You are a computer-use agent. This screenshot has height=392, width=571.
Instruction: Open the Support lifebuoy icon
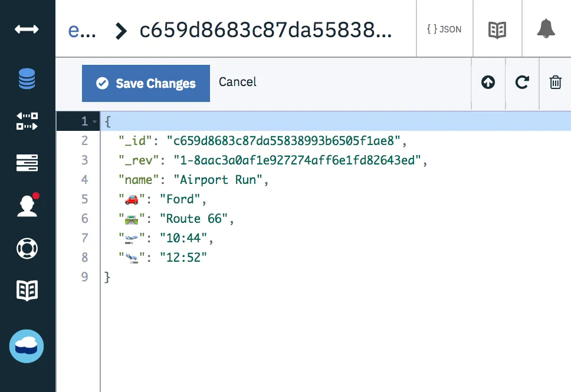click(27, 249)
